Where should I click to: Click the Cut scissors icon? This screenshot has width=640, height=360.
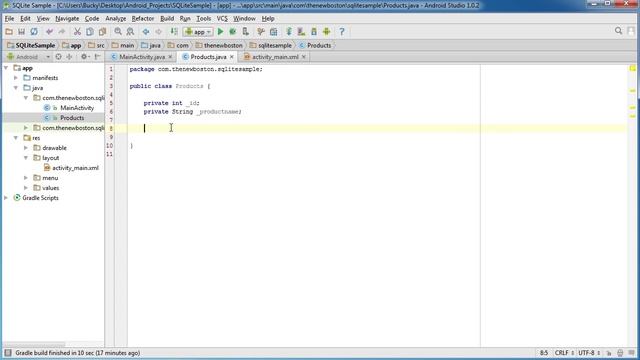[x=77, y=31]
